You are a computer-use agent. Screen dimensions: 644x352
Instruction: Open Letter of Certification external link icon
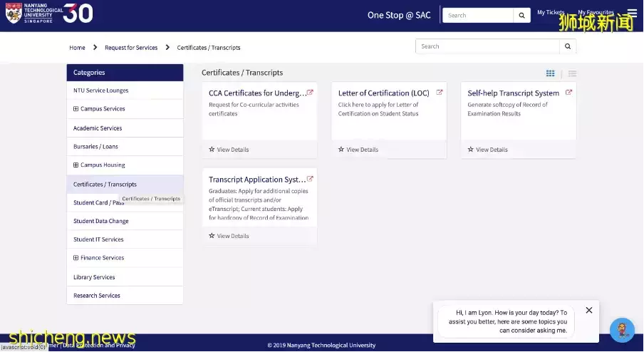(440, 93)
